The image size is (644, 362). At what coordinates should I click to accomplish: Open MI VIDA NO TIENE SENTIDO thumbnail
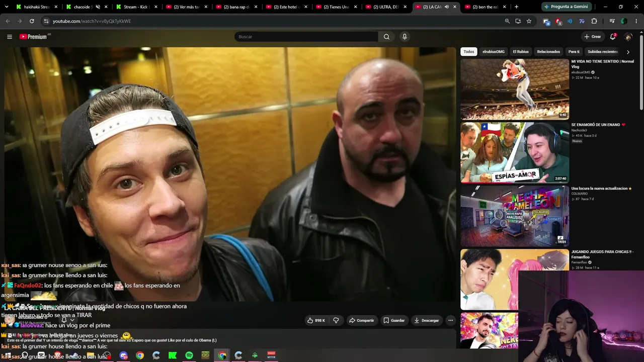[515, 89]
